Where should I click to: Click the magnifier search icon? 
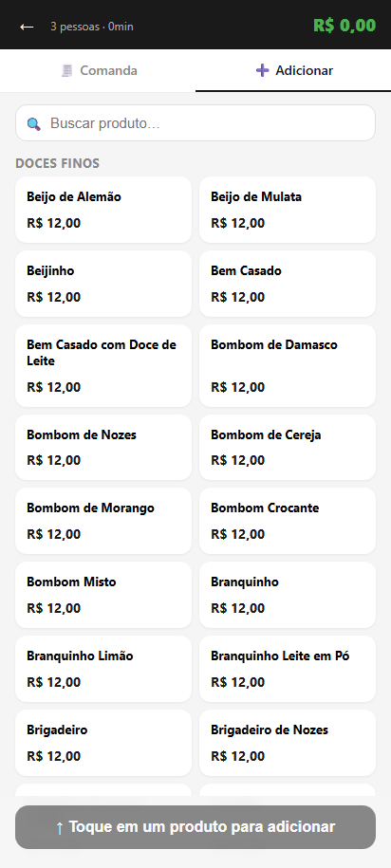pyautogui.click(x=34, y=124)
